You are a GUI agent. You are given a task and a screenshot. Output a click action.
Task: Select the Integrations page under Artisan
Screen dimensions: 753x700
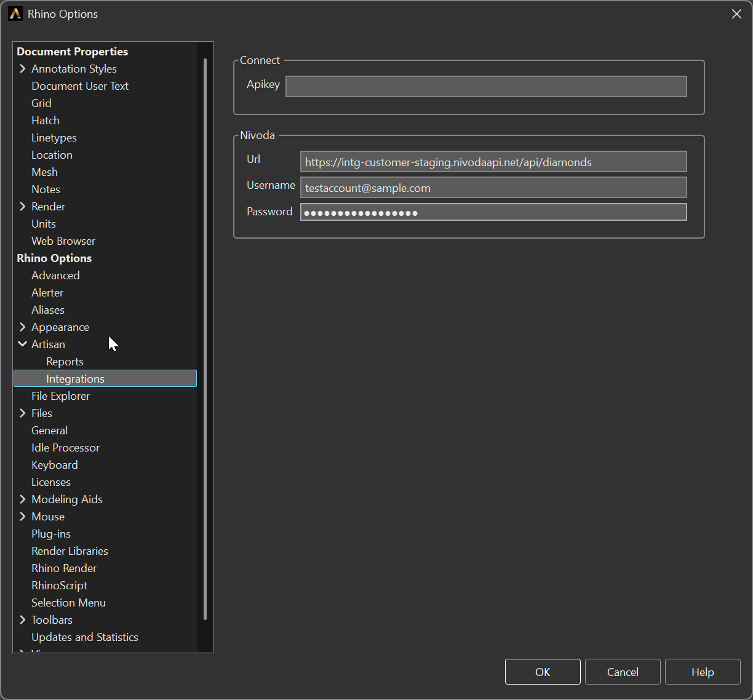(x=105, y=378)
